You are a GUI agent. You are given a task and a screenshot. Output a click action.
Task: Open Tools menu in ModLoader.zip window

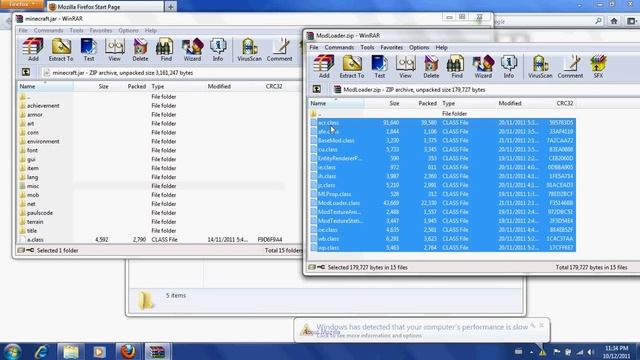click(x=367, y=47)
